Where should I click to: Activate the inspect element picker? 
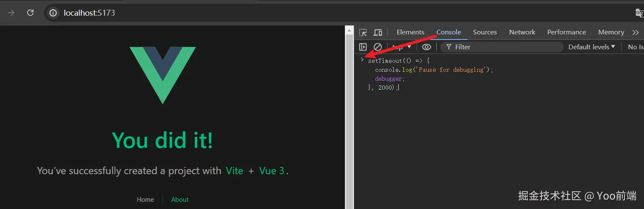pyautogui.click(x=363, y=32)
